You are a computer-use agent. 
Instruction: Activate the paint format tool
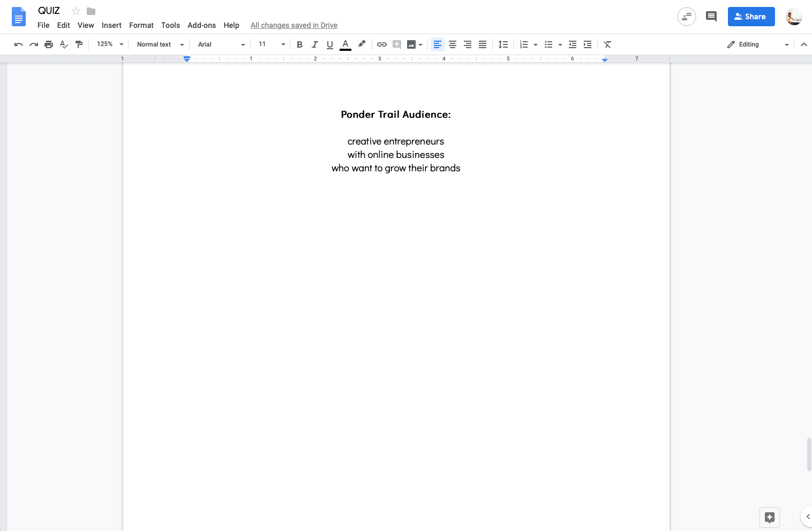point(79,44)
